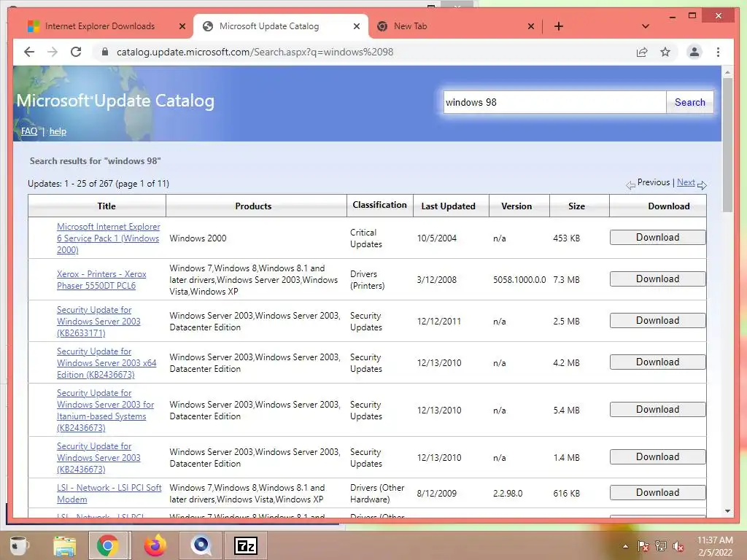Open the magnifier-disc app on the taskbar
The image size is (747, 560).
[x=201, y=545]
